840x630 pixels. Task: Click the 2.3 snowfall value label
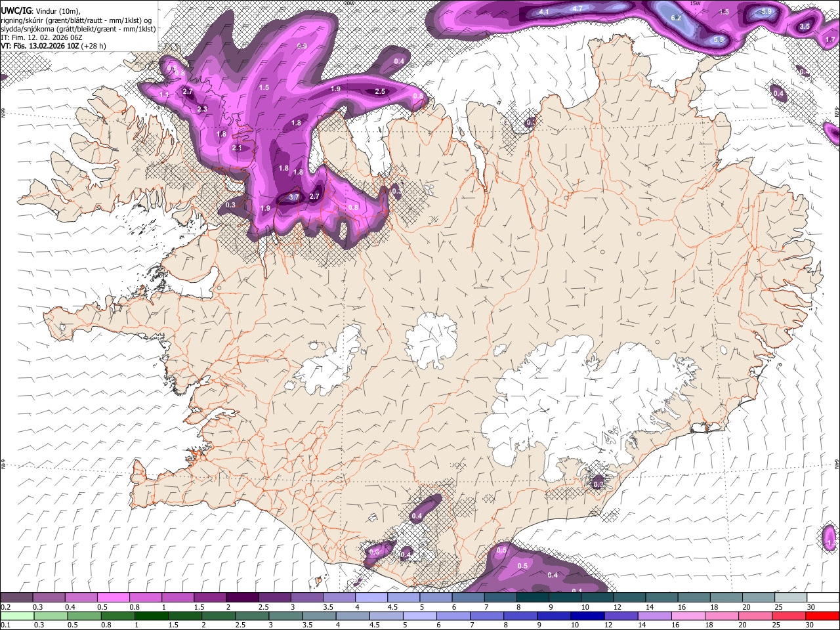tap(202, 109)
